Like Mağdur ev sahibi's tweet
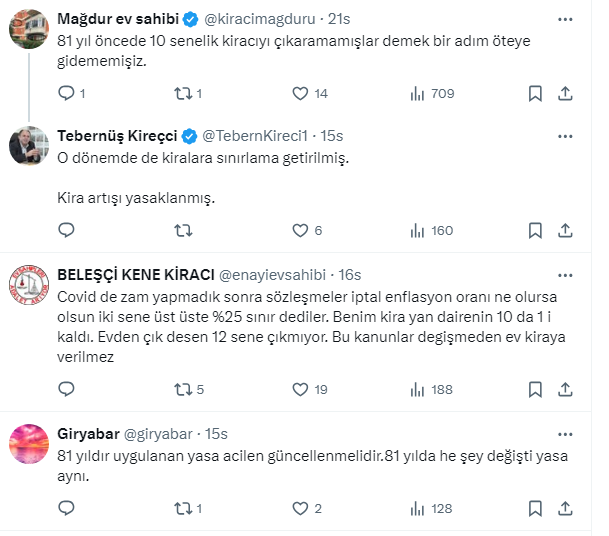 300,93
